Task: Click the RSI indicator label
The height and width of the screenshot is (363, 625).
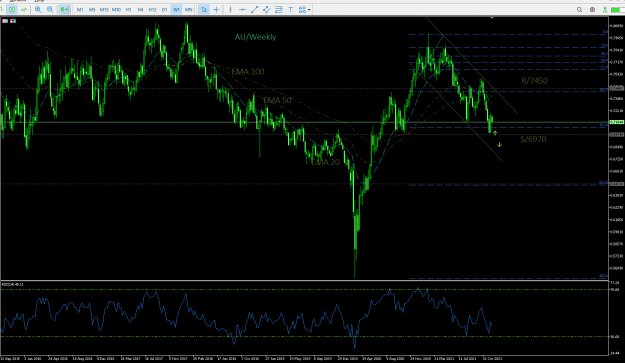Action: pyautogui.click(x=13, y=284)
